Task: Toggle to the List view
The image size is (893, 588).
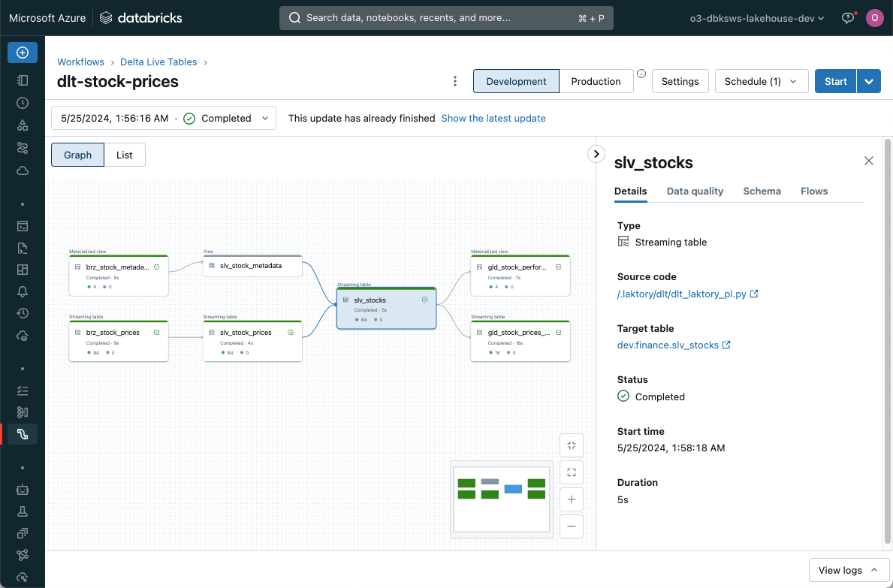Action: (125, 155)
